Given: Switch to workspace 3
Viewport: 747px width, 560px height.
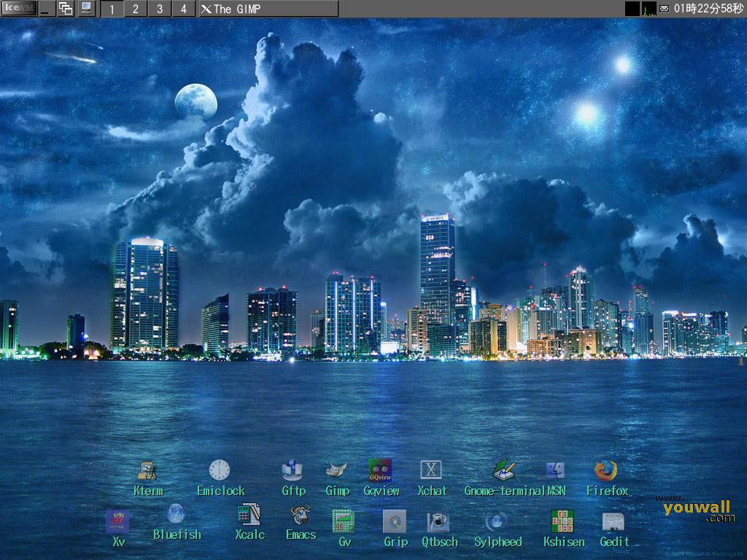Looking at the screenshot, I should (x=160, y=9).
